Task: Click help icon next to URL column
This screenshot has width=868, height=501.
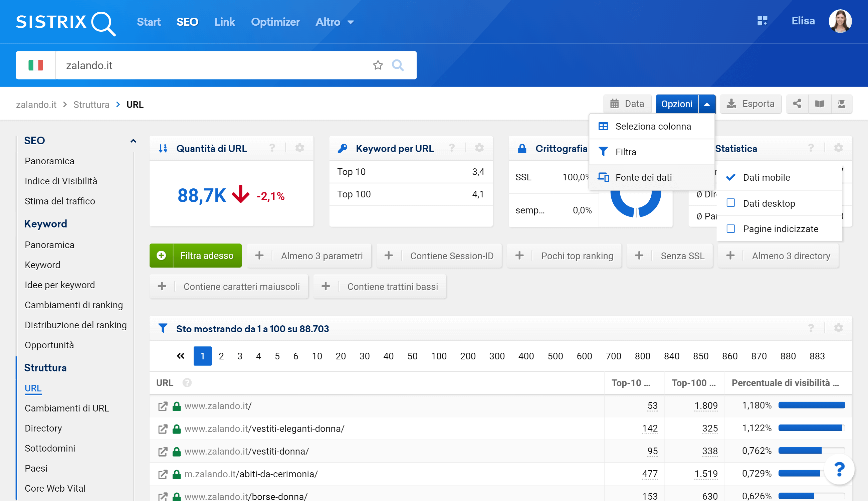Action: (x=187, y=383)
